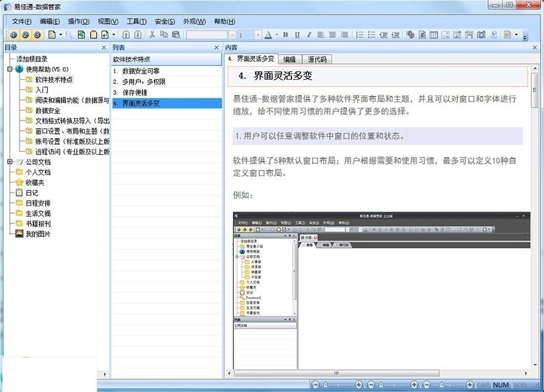The image size is (544, 392).
Task: Select list item 1. 数据安全可靠
Action: point(167,71)
